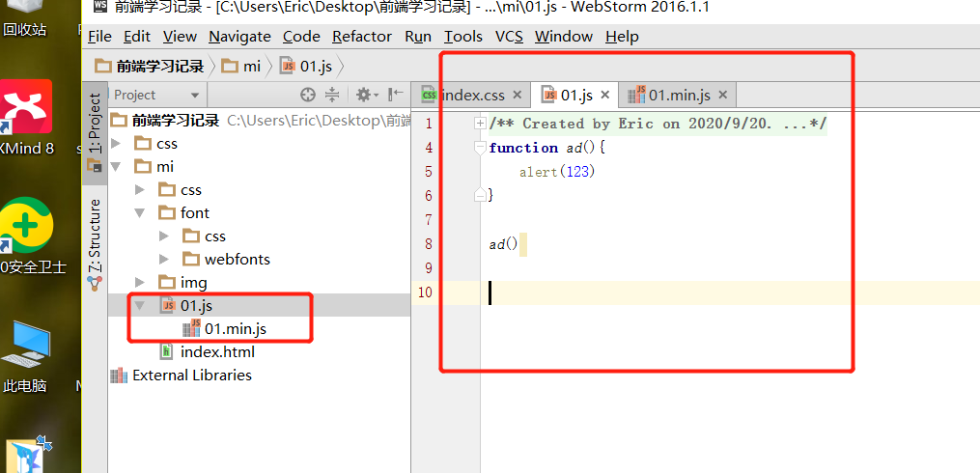Screen dimensions: 980x473
Task: Open the Project view dropdown
Action: [x=195, y=96]
